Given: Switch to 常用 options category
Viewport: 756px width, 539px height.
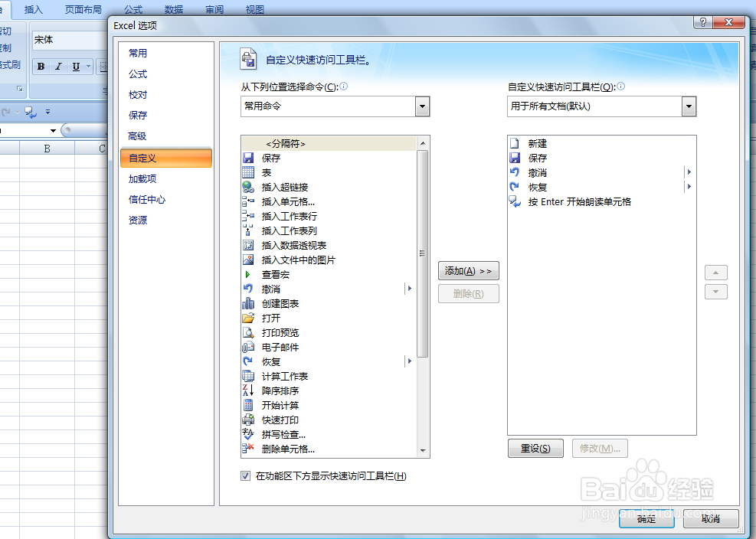Looking at the screenshot, I should pos(138,53).
